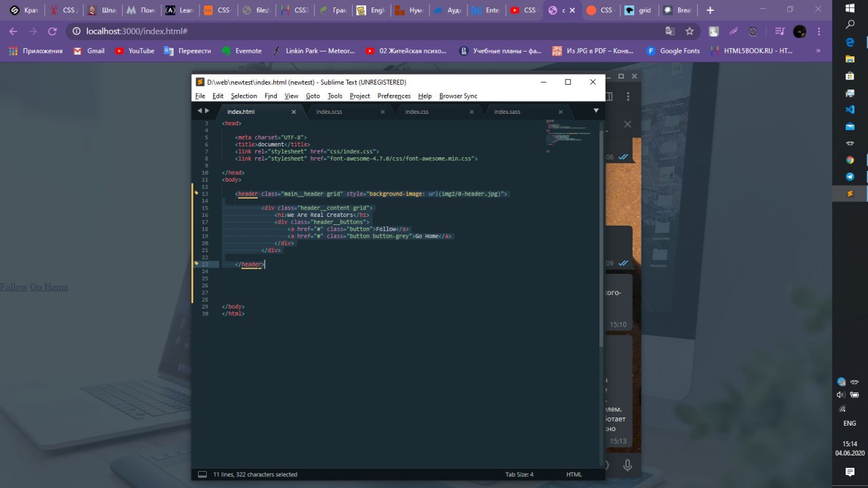Open the Evernote bookmark
Viewport: 868px width, 488px height.
tap(241, 51)
